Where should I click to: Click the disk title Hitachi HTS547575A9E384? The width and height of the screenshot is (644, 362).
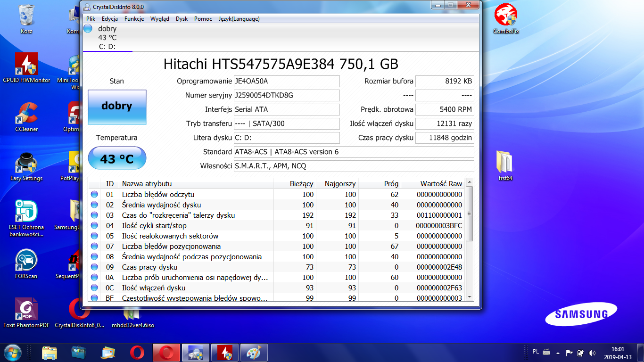[x=281, y=64]
